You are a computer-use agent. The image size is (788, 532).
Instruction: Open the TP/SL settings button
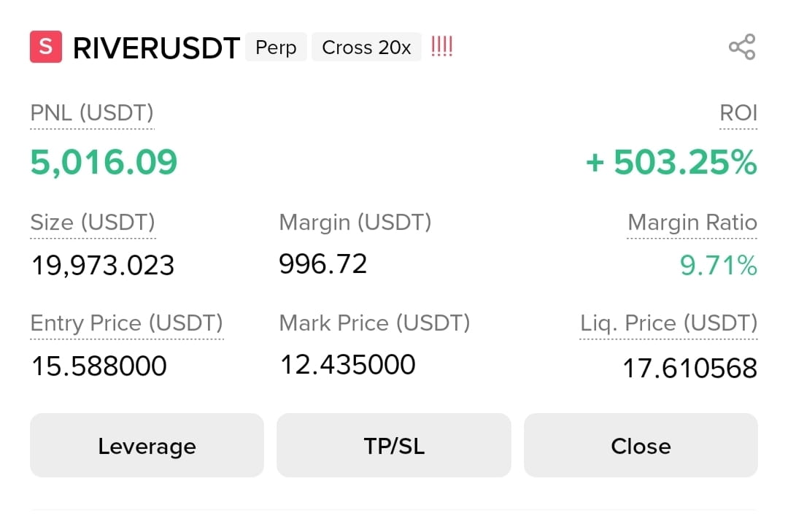tap(394, 445)
